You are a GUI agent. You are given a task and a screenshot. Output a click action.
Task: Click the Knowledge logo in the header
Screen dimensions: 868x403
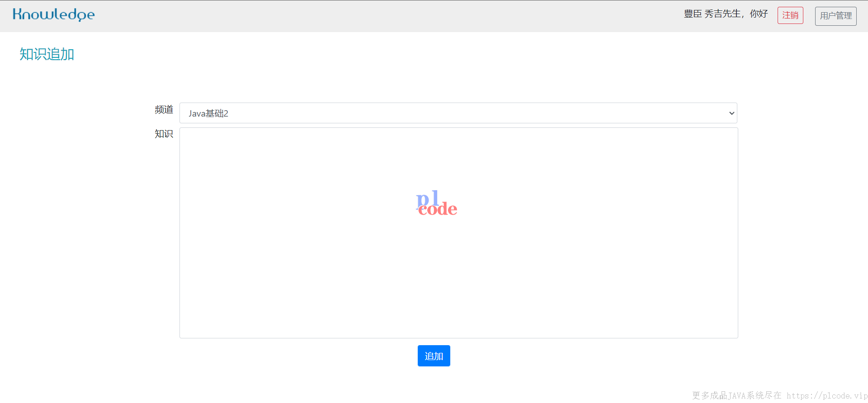[54, 14]
